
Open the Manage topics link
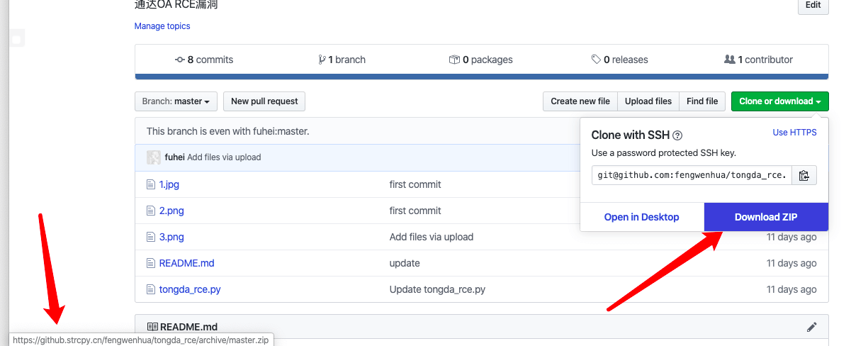(162, 26)
